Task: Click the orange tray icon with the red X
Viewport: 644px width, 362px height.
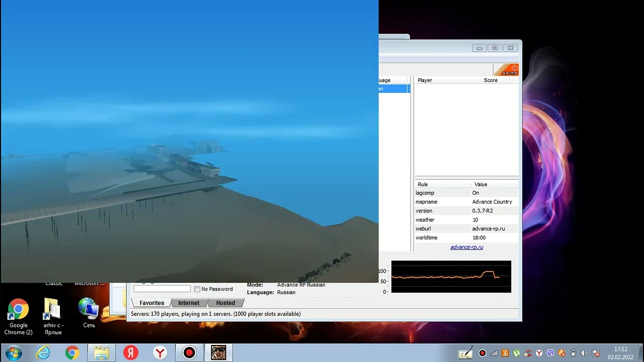Action: point(562,353)
